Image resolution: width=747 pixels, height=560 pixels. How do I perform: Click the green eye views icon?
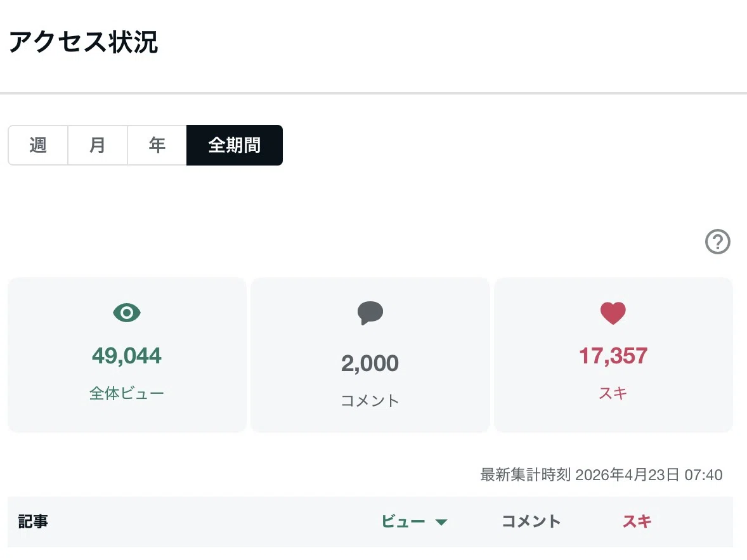pyautogui.click(x=127, y=313)
